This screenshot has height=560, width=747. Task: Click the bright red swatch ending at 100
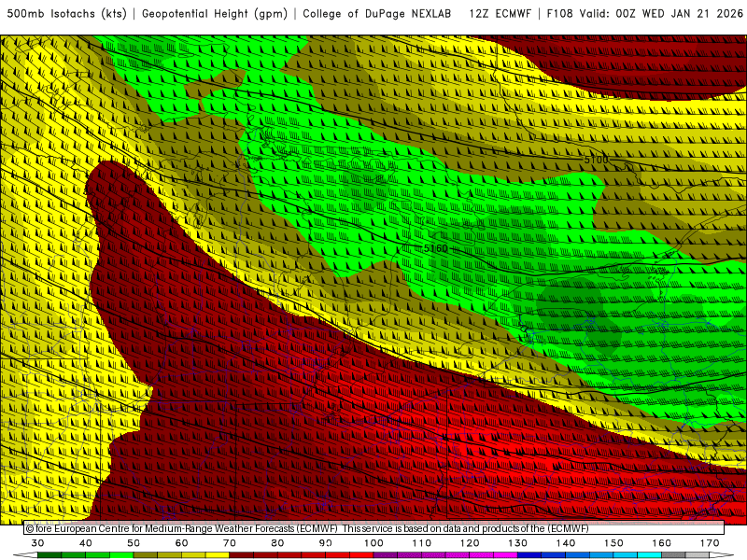tap(361, 555)
